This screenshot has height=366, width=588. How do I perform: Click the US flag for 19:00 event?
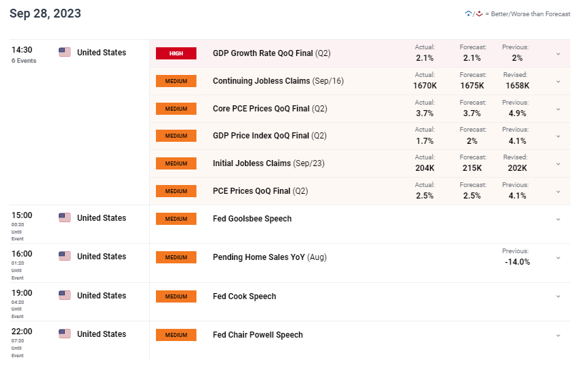(65, 295)
